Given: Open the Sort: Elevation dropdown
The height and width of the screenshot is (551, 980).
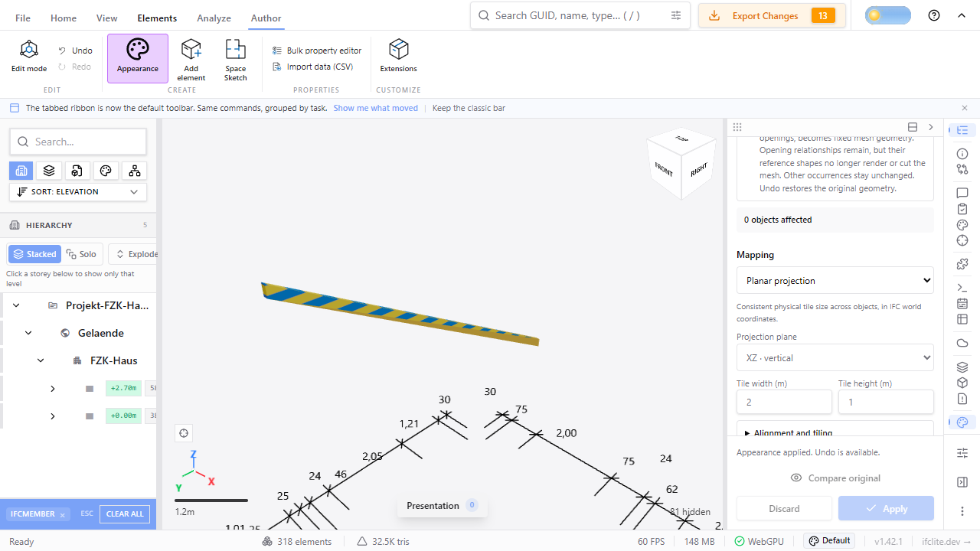Looking at the screenshot, I should point(78,192).
